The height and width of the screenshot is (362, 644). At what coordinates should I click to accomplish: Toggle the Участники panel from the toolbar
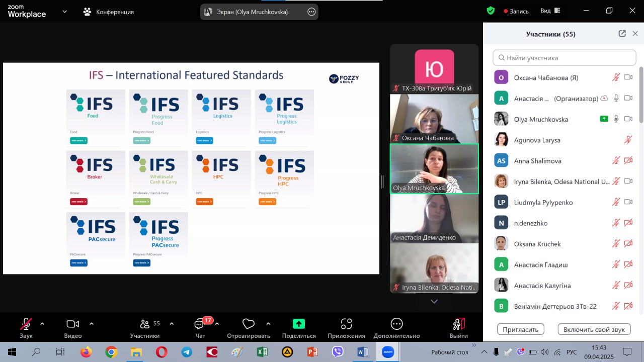[x=145, y=327]
